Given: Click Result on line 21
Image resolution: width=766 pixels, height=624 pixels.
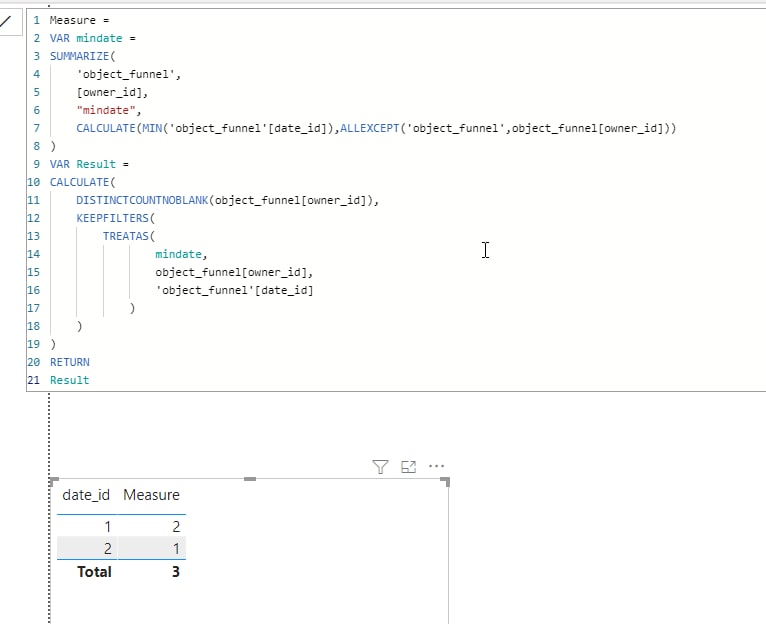Looking at the screenshot, I should coord(69,380).
